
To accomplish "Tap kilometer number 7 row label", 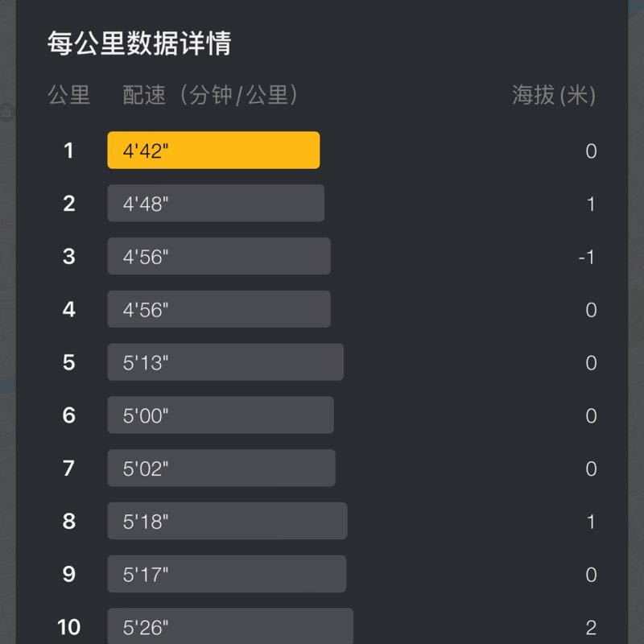I will coord(69,469).
